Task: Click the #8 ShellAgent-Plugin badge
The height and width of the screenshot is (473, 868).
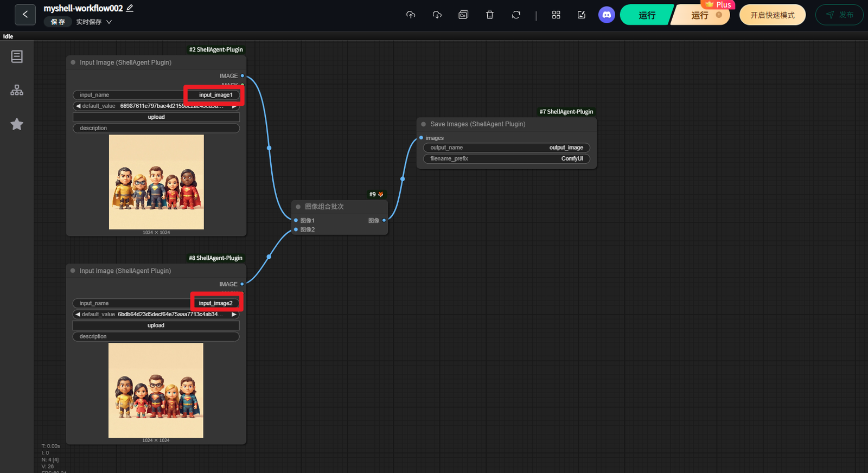Action: pyautogui.click(x=215, y=258)
